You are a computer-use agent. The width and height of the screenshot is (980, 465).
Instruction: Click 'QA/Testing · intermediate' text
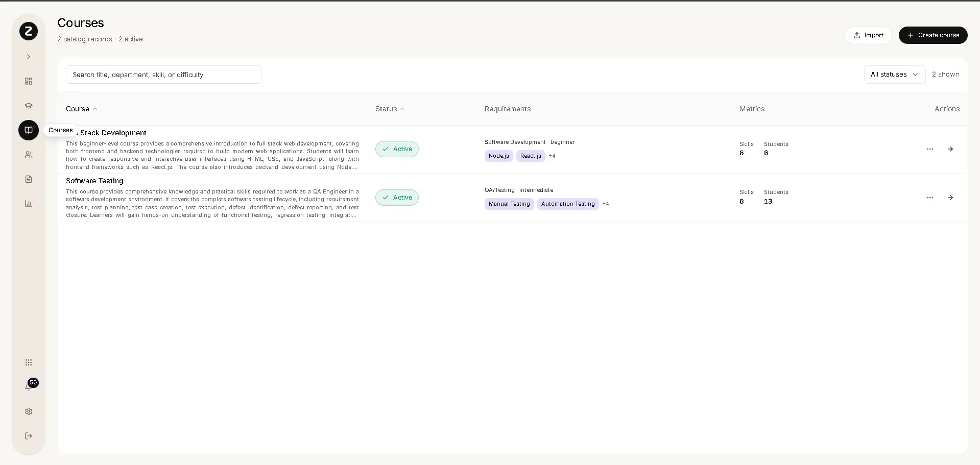pos(519,190)
